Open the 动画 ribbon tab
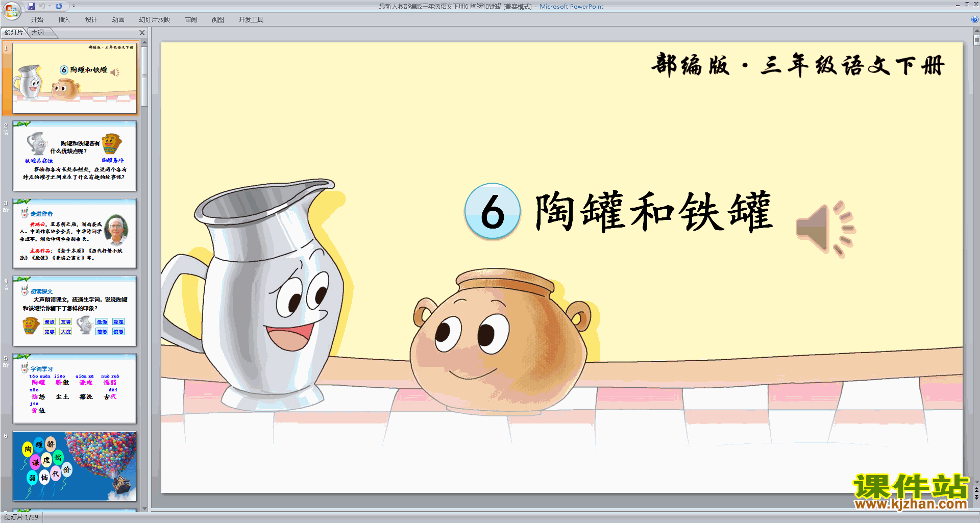The image size is (980, 523). [x=118, y=20]
